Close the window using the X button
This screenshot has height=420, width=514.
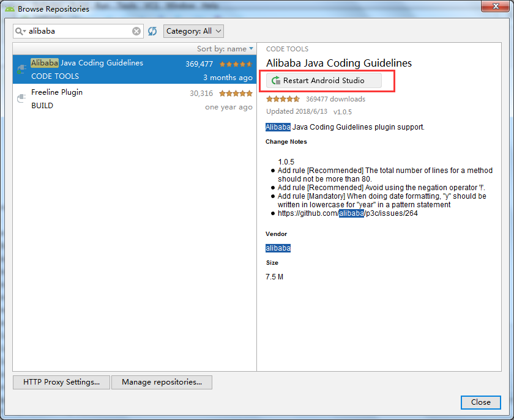pos(495,6)
